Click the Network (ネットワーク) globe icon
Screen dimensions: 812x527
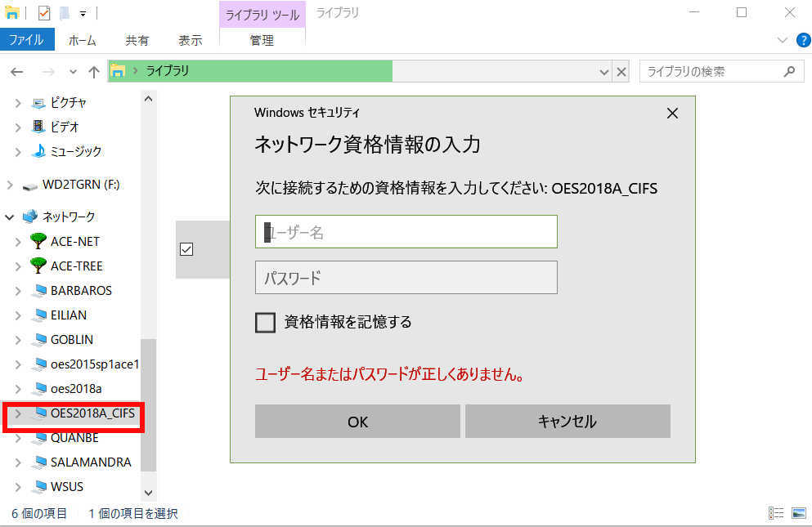(x=30, y=217)
